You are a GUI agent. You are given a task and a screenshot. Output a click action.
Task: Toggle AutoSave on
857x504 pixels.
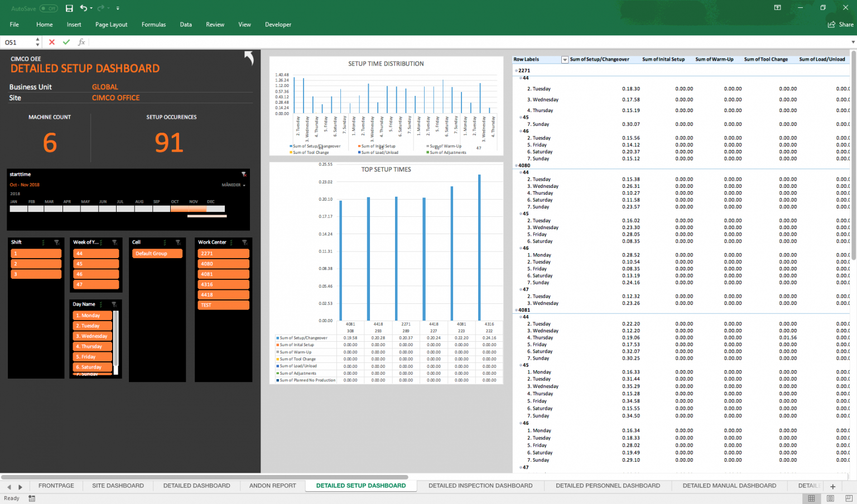tap(49, 8)
